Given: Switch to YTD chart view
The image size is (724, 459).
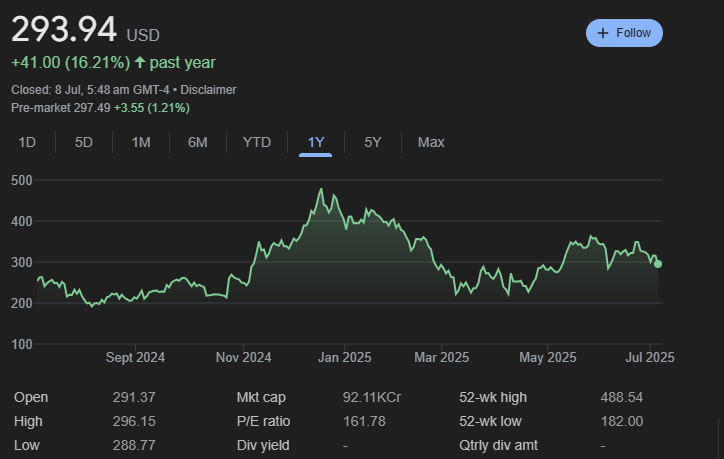Looking at the screenshot, I should point(257,142).
